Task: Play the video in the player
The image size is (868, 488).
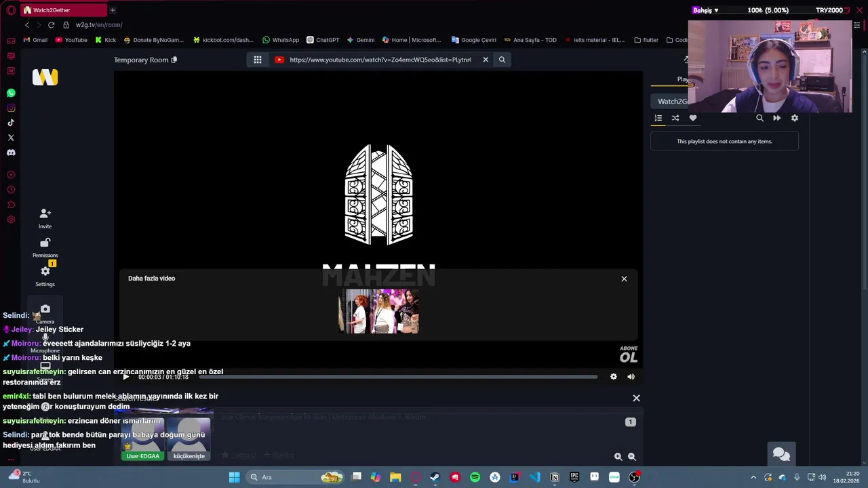Action: coord(125,377)
